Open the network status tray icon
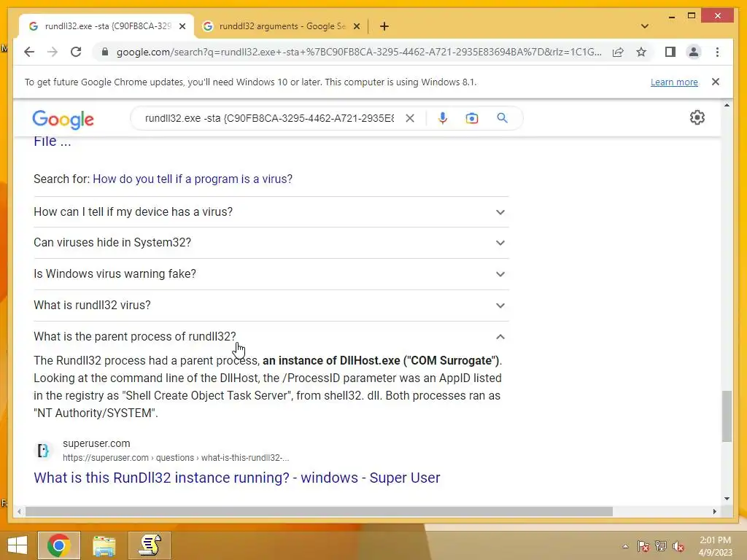This screenshot has height=560, width=747. (x=661, y=546)
